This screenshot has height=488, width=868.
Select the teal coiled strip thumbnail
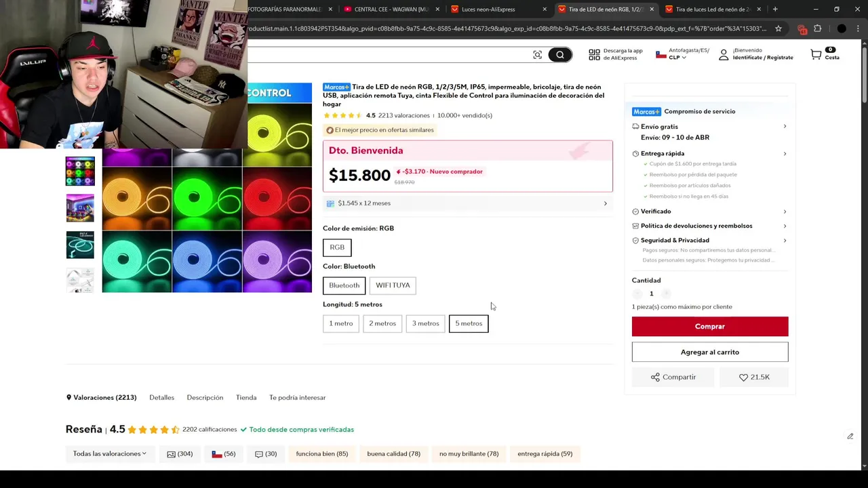click(x=80, y=245)
